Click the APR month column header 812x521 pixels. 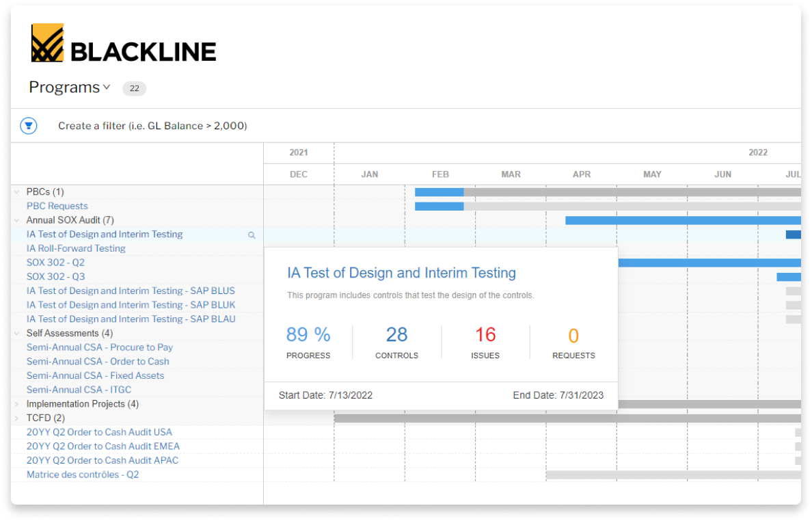(582, 174)
